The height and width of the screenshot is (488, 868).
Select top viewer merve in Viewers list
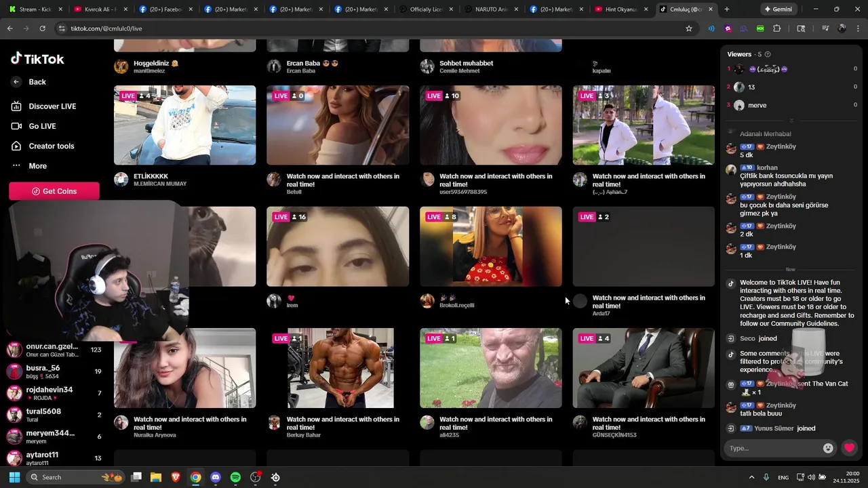(x=791, y=105)
